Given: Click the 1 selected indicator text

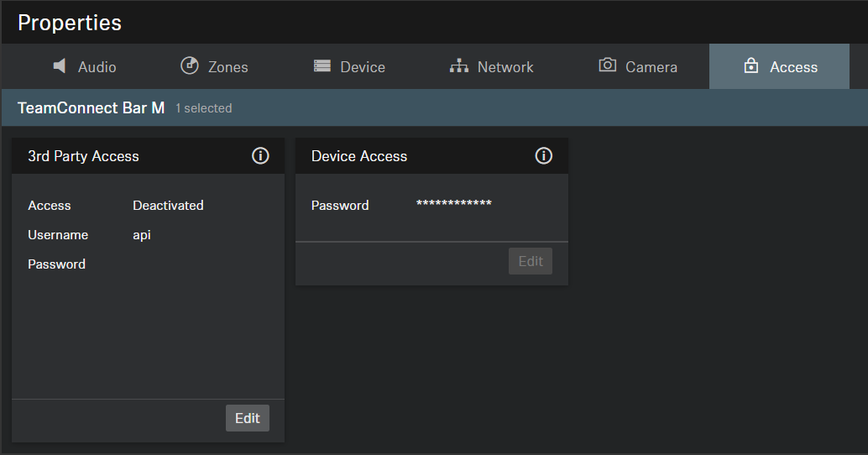Looking at the screenshot, I should pos(203,108).
